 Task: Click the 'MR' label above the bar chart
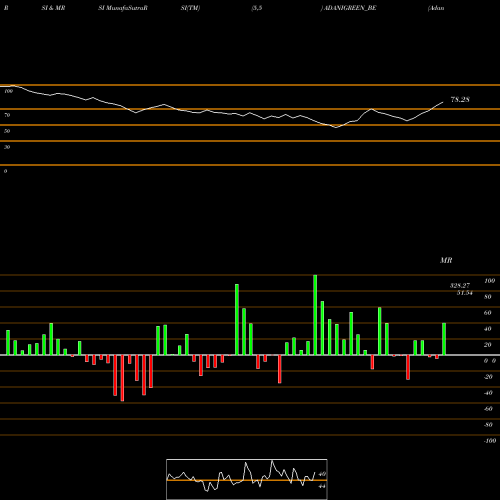coord(446,260)
